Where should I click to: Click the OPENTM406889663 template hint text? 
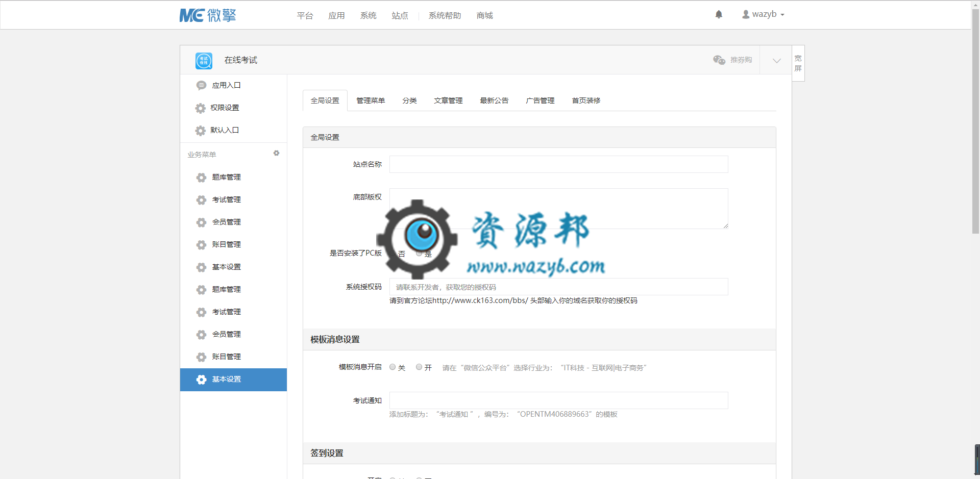(x=503, y=414)
